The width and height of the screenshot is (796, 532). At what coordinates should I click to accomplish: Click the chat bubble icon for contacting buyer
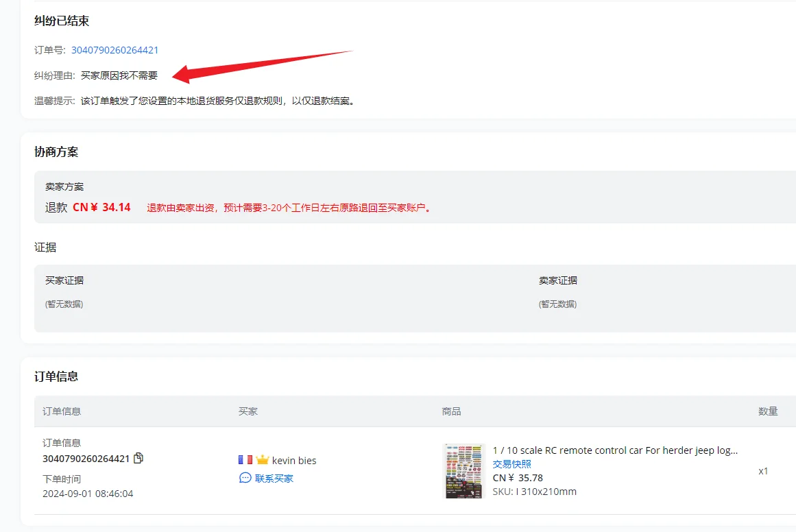click(x=245, y=478)
